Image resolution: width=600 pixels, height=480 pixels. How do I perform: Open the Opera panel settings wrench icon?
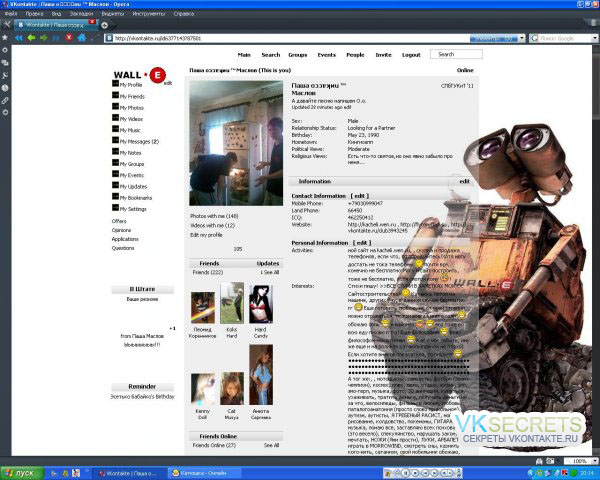click(7, 24)
